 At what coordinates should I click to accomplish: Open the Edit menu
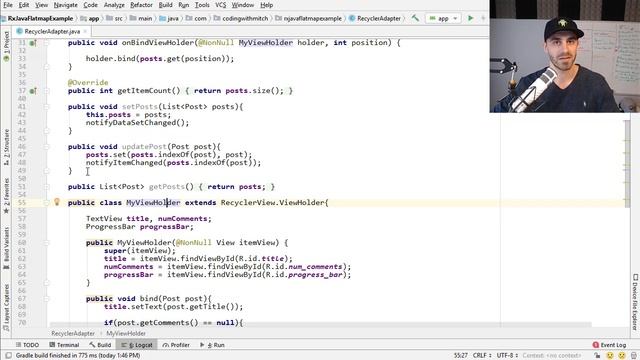tap(24, 5)
